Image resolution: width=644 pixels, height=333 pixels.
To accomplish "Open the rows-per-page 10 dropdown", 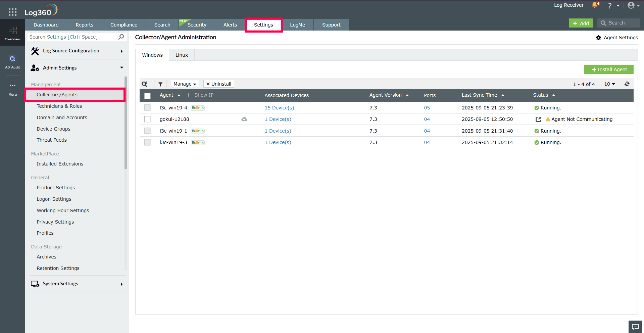I will [609, 84].
